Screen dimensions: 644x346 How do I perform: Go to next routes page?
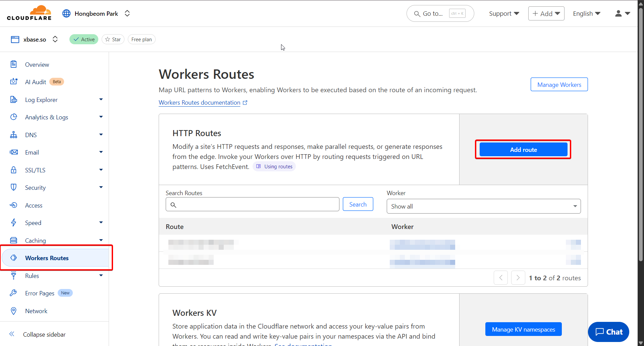point(518,278)
